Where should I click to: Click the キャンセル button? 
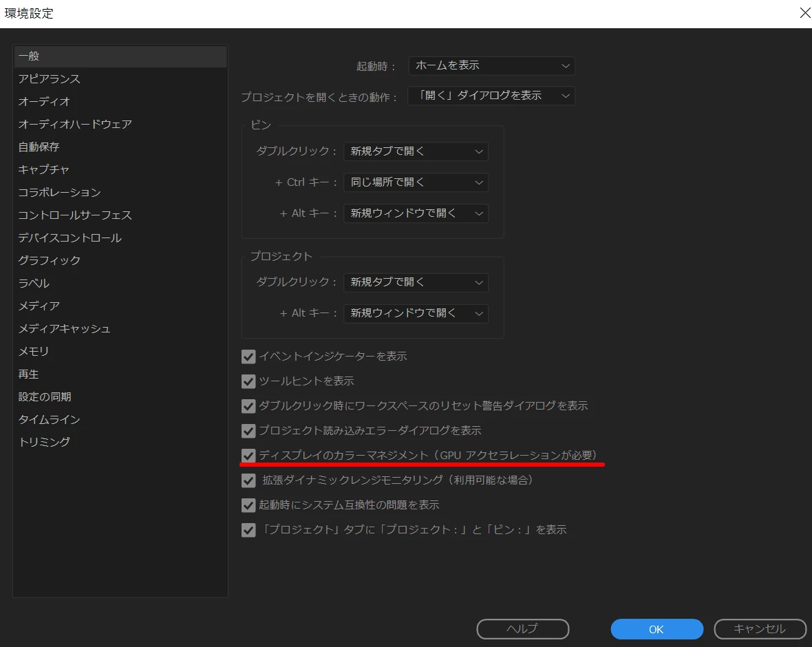point(760,629)
